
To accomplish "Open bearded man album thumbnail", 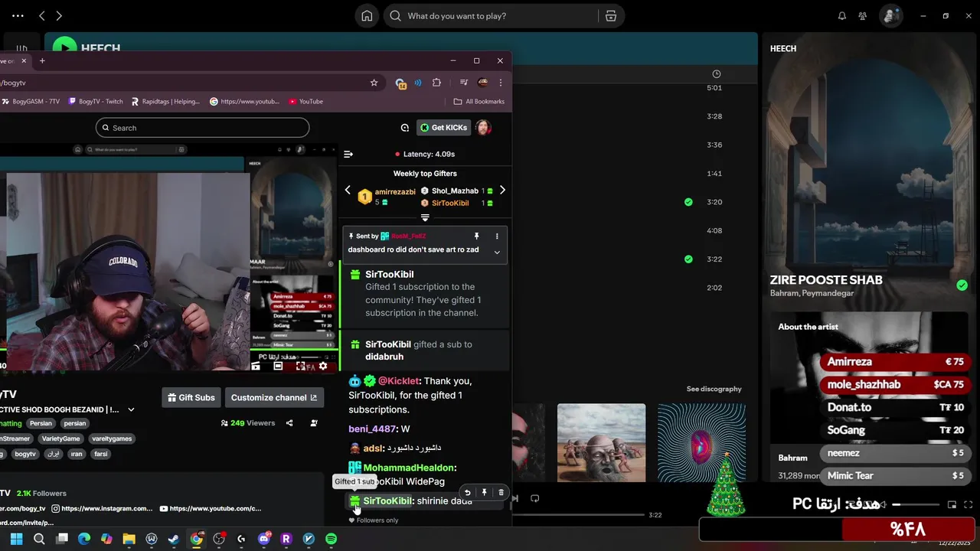I will (601, 443).
